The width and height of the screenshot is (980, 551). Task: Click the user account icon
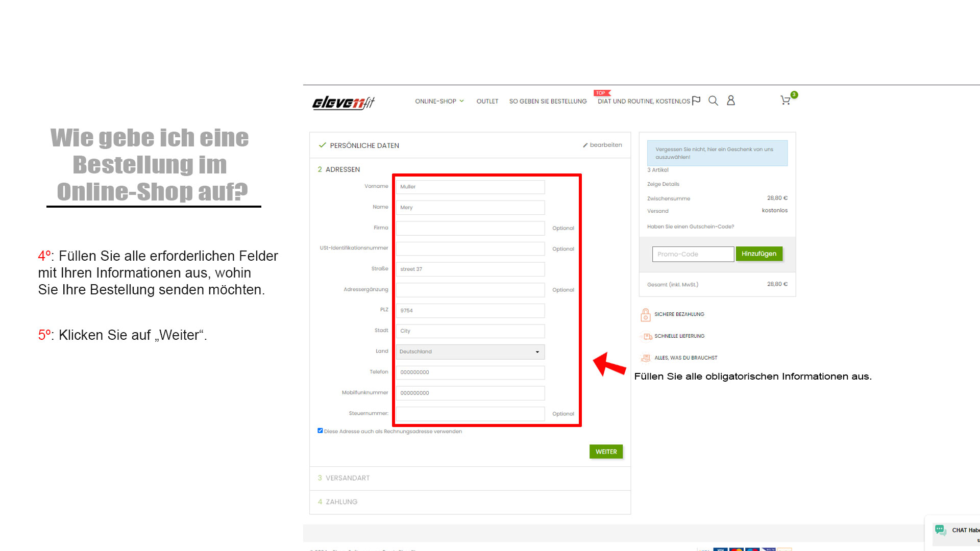pos(731,101)
